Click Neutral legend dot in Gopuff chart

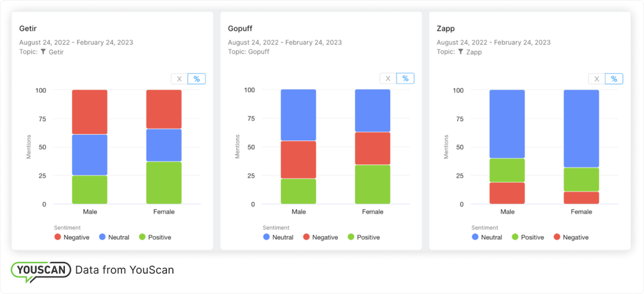tap(267, 237)
